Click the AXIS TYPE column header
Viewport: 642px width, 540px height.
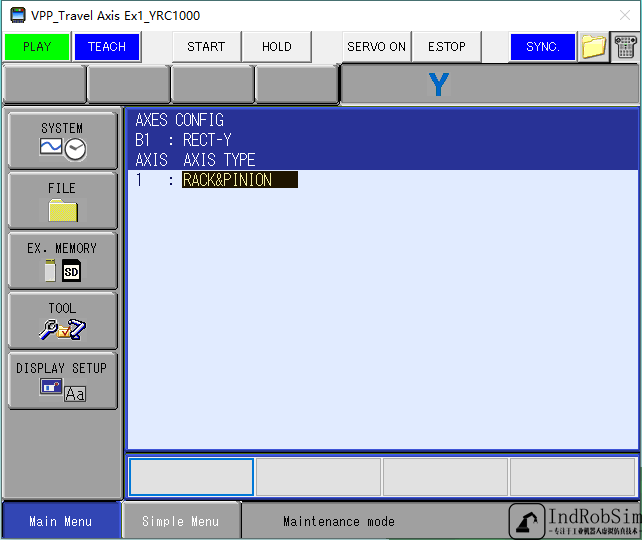(x=219, y=160)
